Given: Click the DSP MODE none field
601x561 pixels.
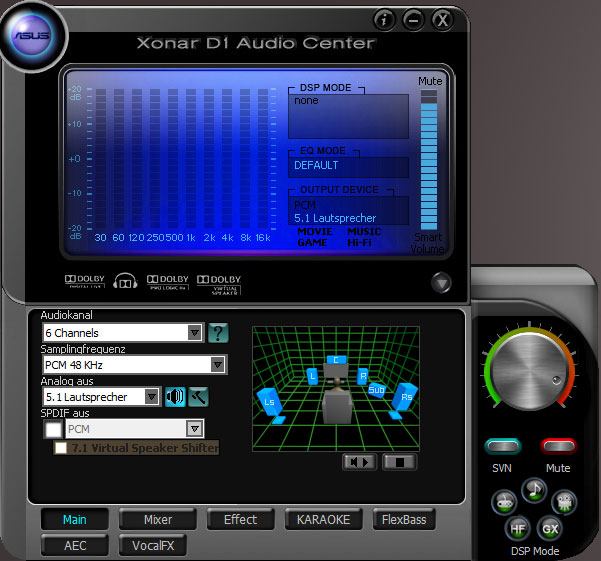Looking at the screenshot, I should coord(348,116).
